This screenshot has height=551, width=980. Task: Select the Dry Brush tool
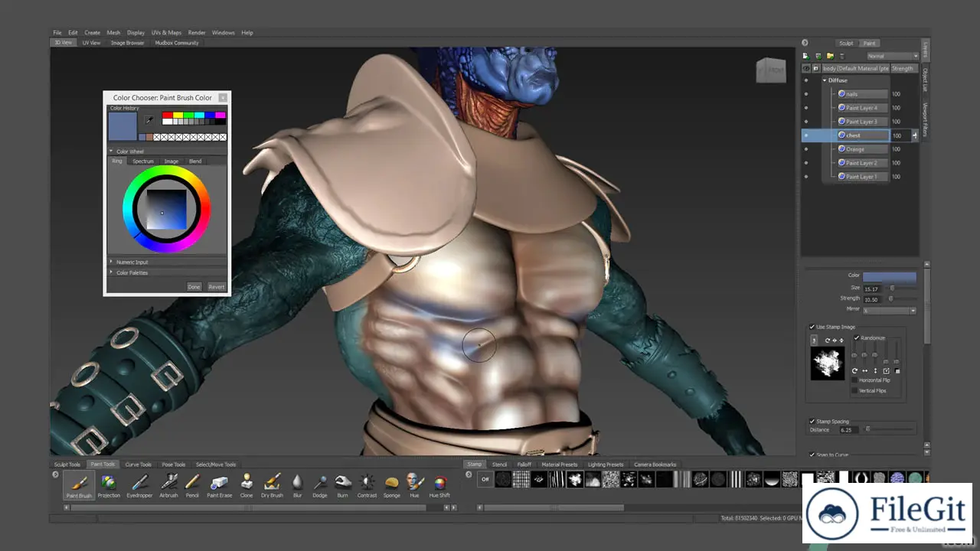[x=272, y=485]
